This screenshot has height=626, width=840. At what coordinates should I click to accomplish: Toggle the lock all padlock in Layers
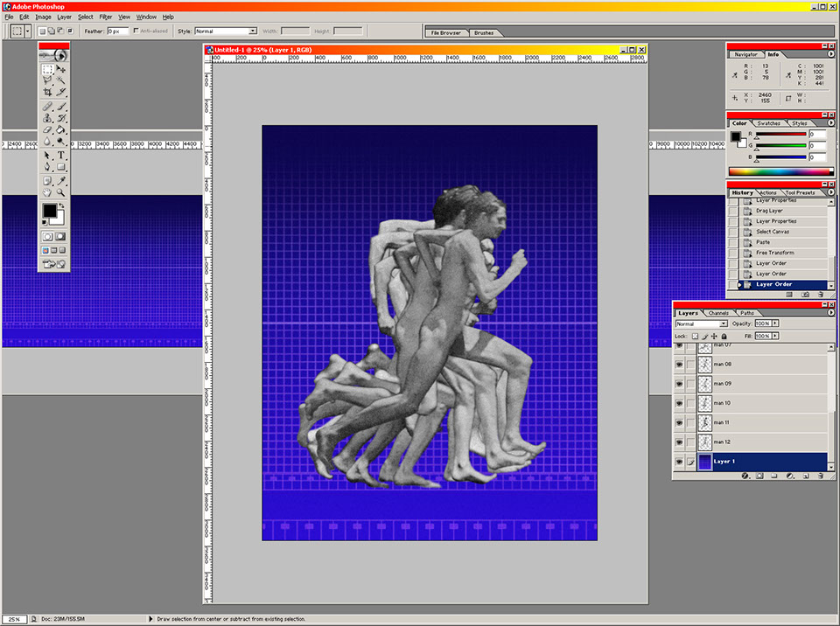coord(724,337)
